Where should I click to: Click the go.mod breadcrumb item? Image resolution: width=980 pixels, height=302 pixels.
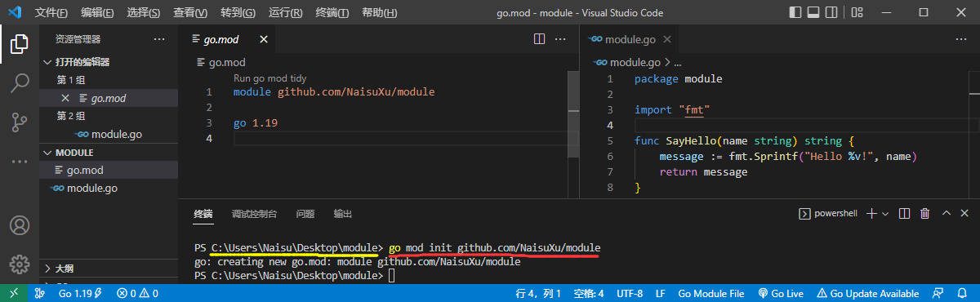point(220,62)
